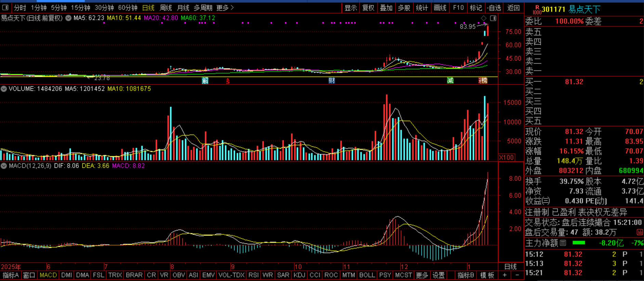This screenshot has width=644, height=281.
Task: Click the stock code 301171
Action: click(x=553, y=9)
